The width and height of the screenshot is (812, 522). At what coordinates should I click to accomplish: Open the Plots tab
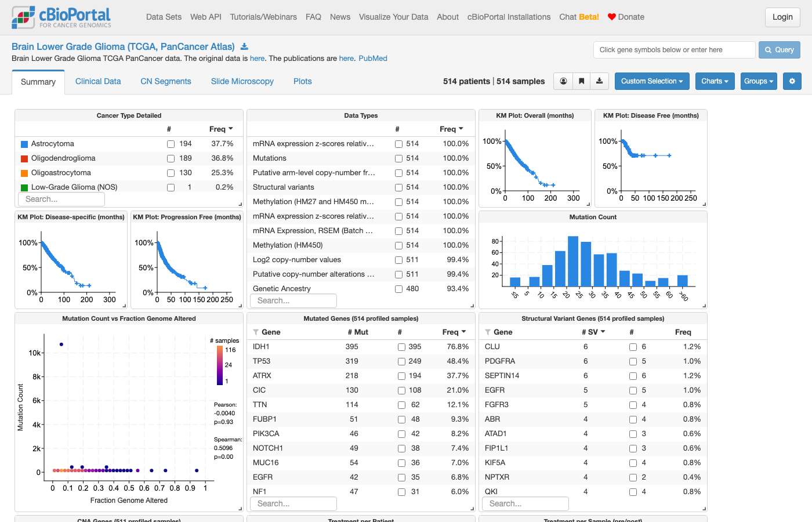[303, 81]
